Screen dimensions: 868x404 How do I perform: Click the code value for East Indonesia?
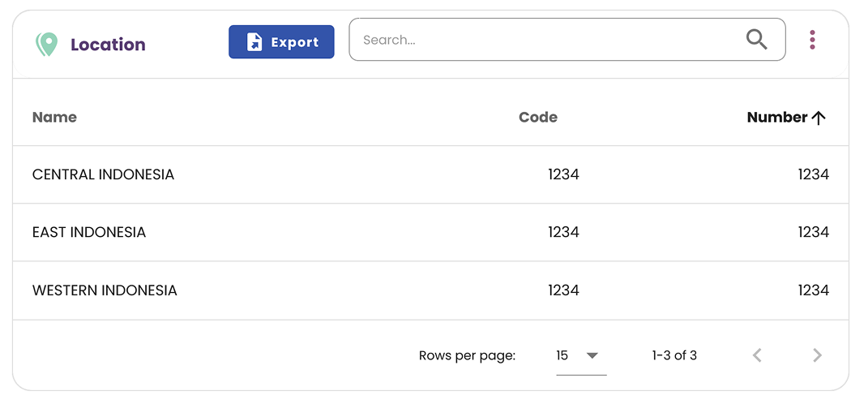point(563,232)
